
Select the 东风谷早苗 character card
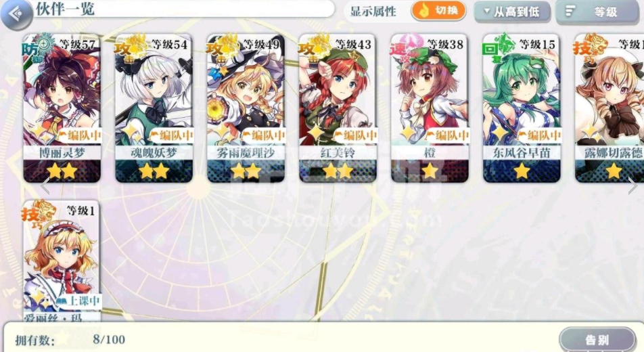[522, 108]
